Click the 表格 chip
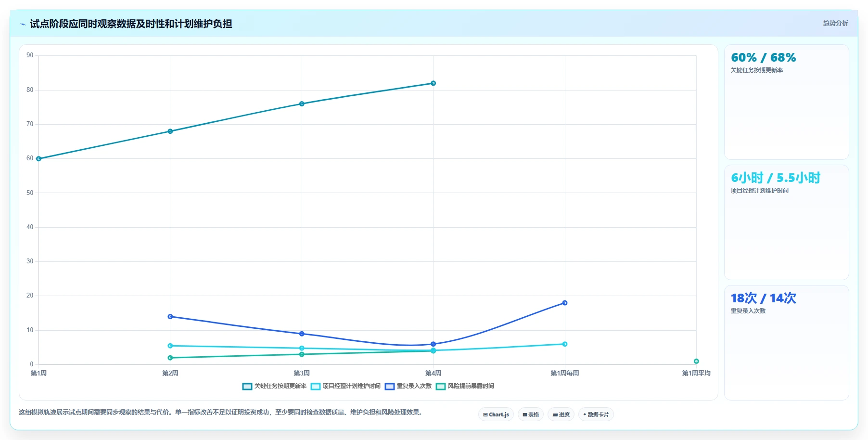The height and width of the screenshot is (440, 868). pos(531,414)
